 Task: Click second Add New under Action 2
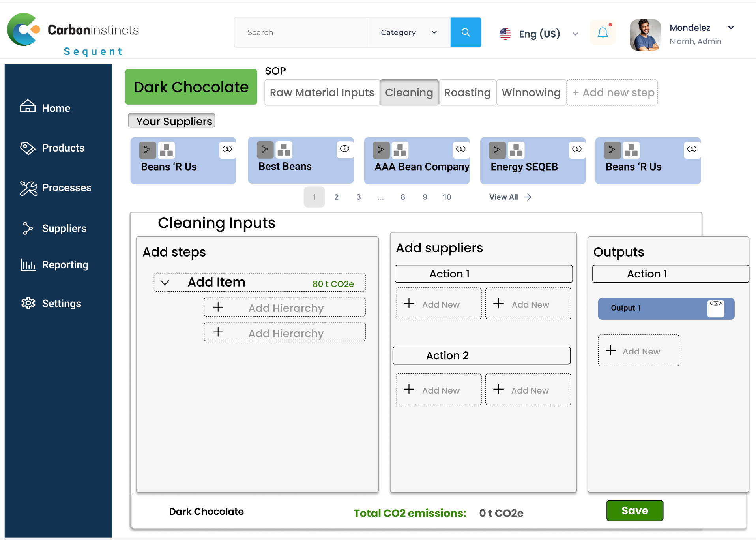[528, 390]
